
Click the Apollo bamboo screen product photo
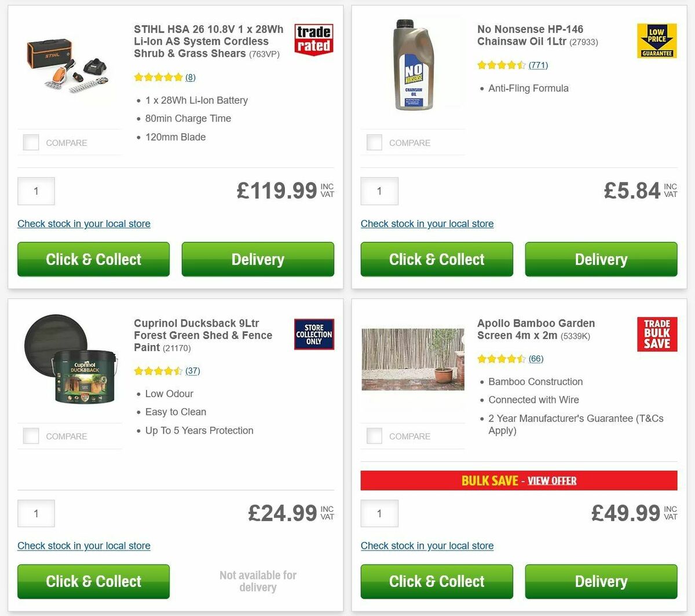(x=412, y=359)
